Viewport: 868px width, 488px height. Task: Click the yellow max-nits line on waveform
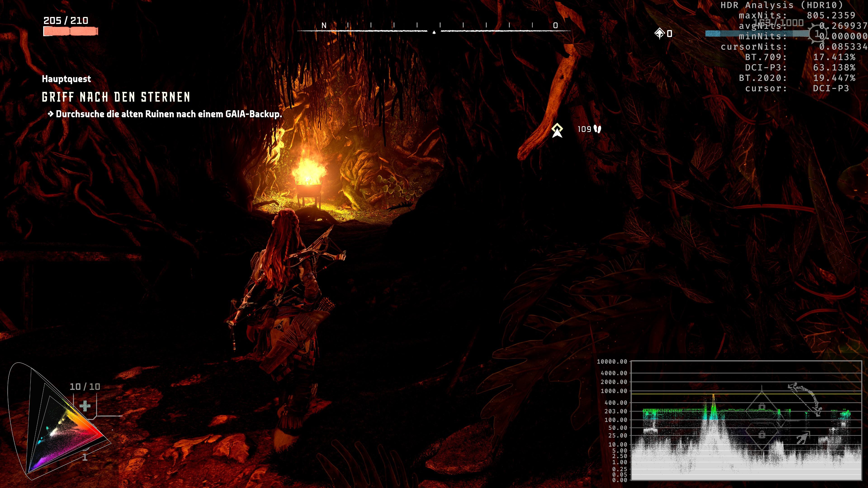746,394
